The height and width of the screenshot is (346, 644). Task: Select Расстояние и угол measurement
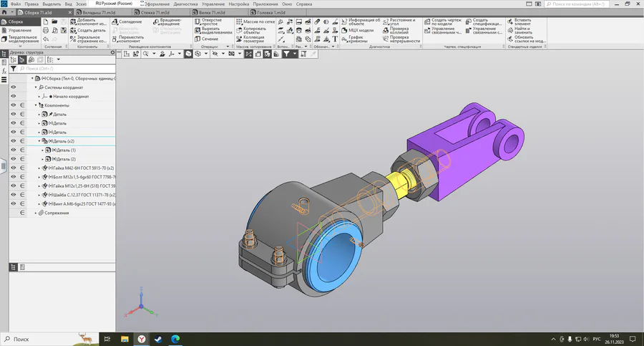pyautogui.click(x=399, y=21)
